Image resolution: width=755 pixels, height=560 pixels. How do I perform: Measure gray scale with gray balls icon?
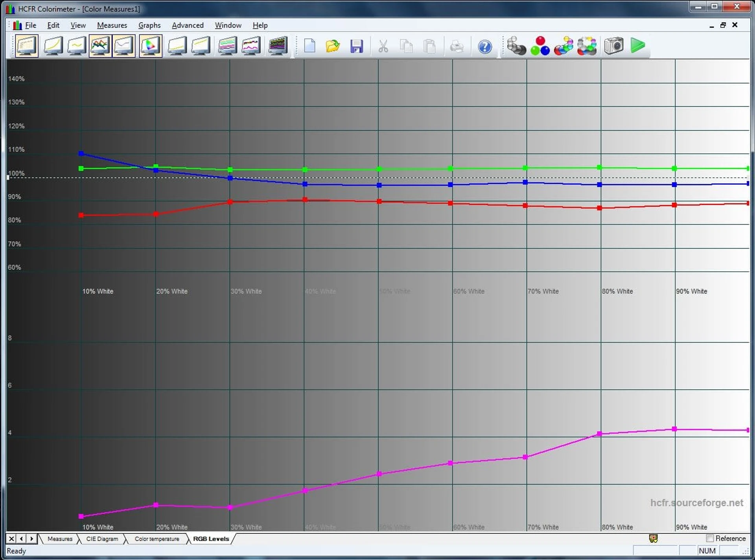(x=516, y=46)
